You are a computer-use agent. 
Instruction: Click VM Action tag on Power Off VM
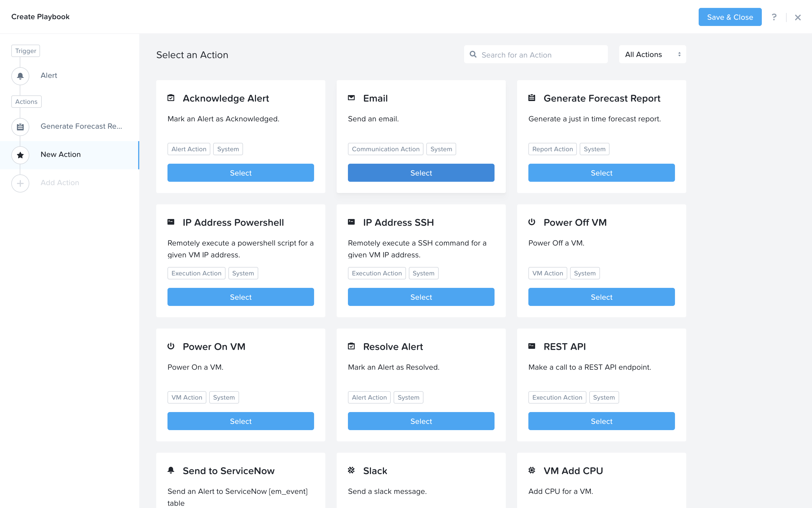(548, 273)
